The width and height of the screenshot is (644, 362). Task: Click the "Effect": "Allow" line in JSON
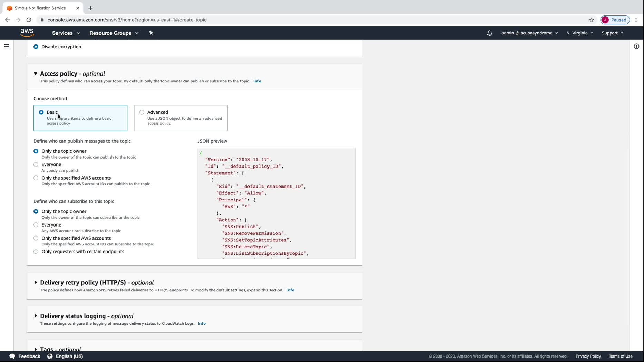click(242, 193)
